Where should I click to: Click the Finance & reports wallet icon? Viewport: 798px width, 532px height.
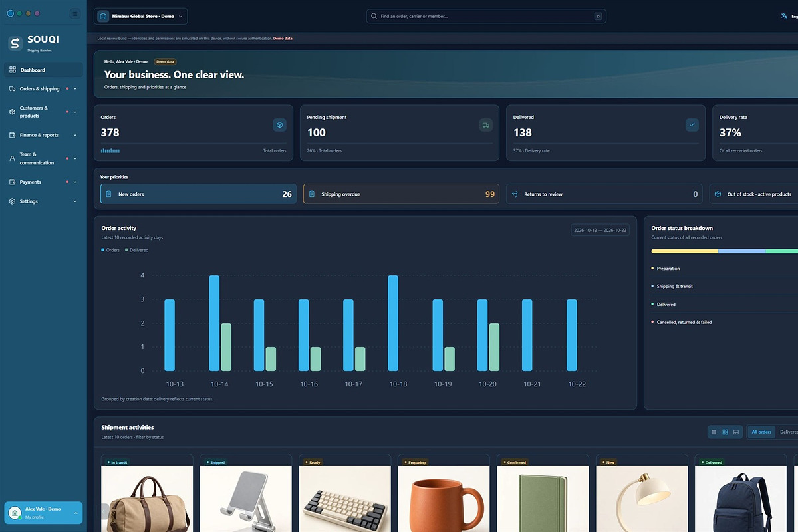pos(13,135)
